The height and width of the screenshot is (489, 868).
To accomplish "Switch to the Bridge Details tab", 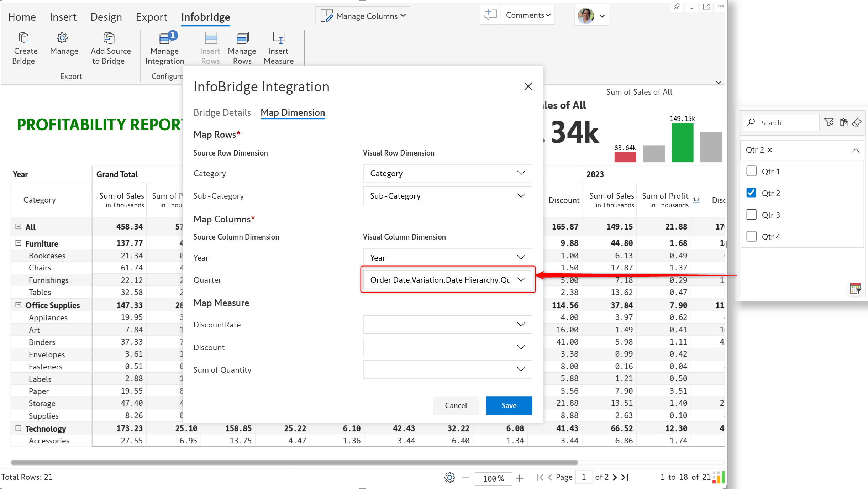I will (222, 112).
